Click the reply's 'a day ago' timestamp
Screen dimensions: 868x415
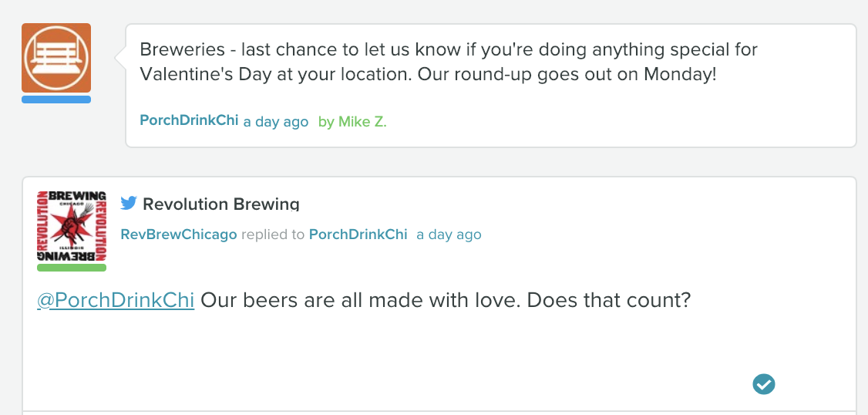449,234
